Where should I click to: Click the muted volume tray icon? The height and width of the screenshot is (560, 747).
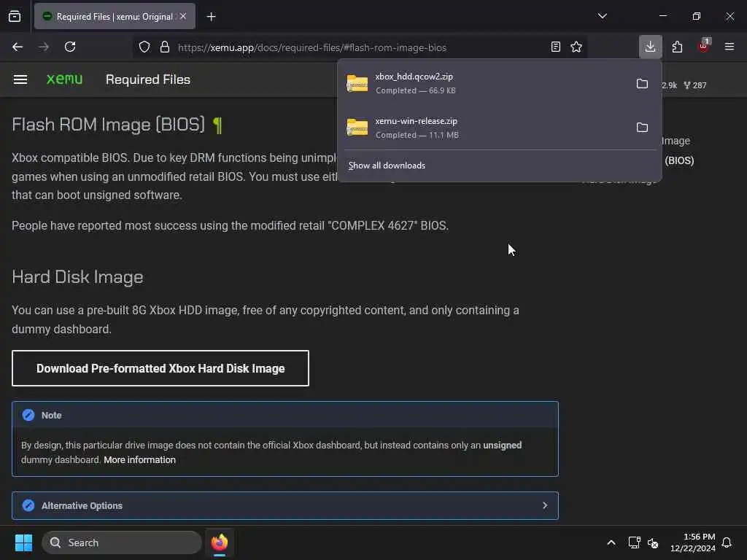(653, 542)
